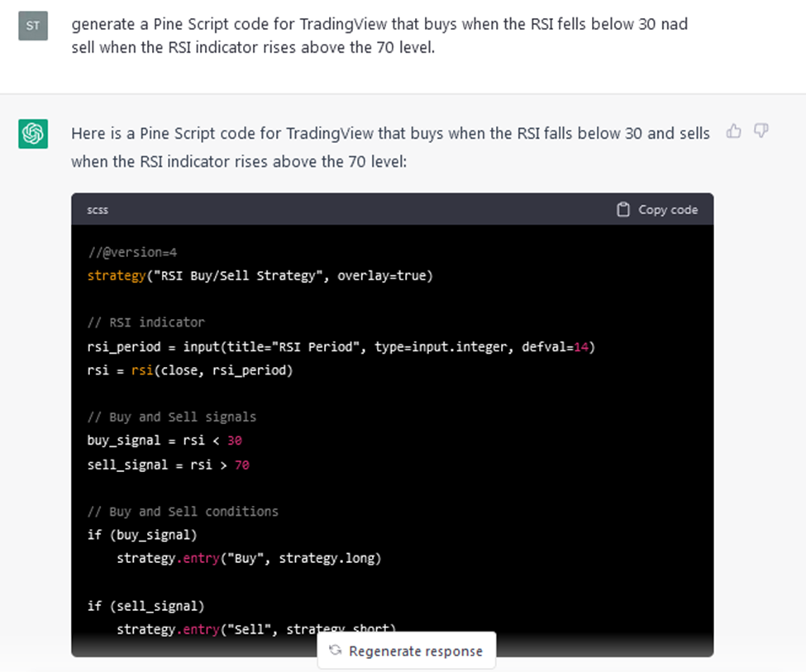Click the sell_signal = rsi > 70 line
Image resolution: width=806 pixels, height=672 pixels.
tap(168, 465)
